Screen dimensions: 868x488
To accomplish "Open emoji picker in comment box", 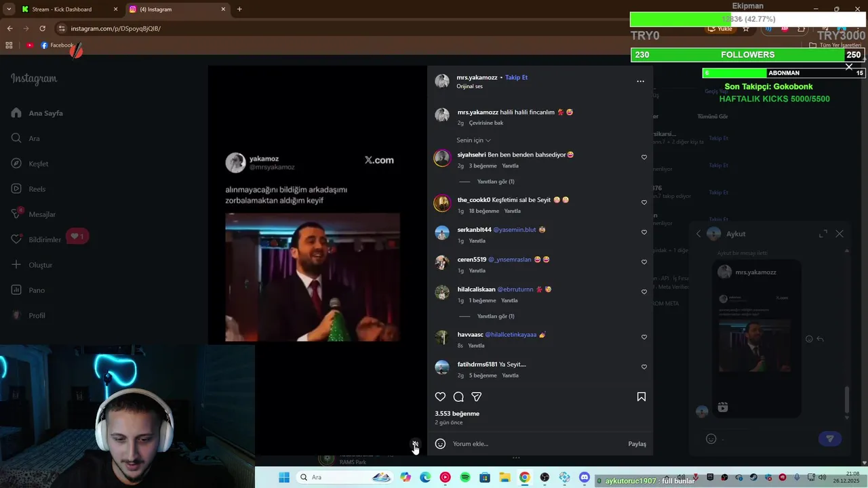I will (x=440, y=444).
